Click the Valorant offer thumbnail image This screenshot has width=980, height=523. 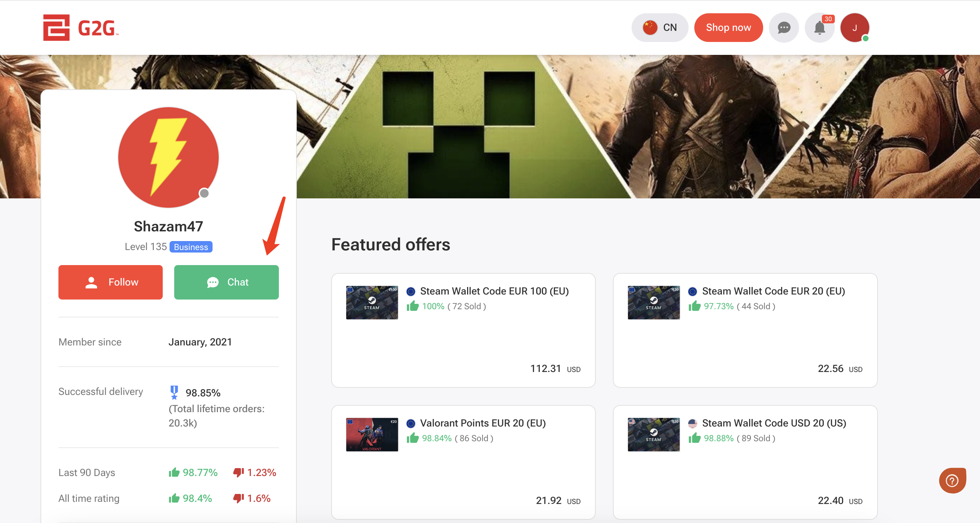coord(372,434)
